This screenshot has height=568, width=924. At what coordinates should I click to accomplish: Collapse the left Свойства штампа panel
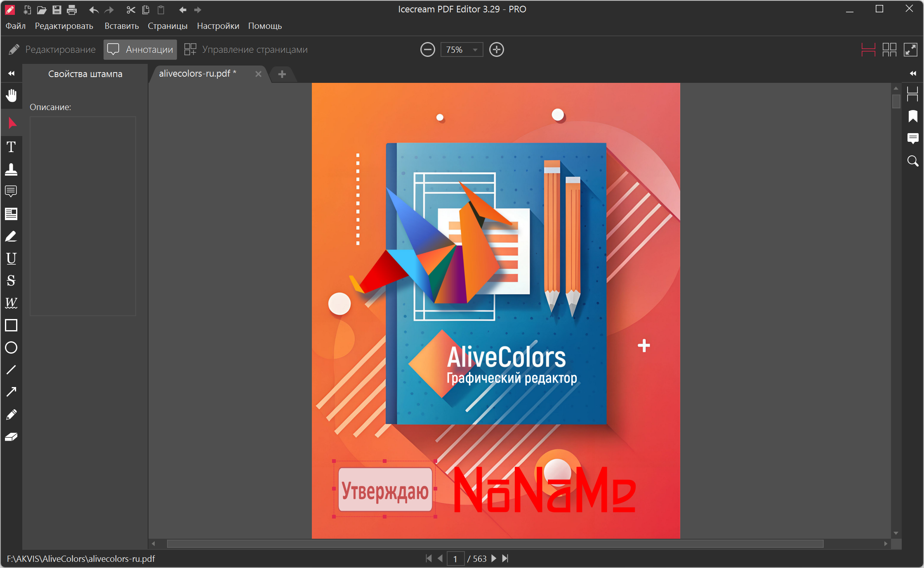coord(11,73)
